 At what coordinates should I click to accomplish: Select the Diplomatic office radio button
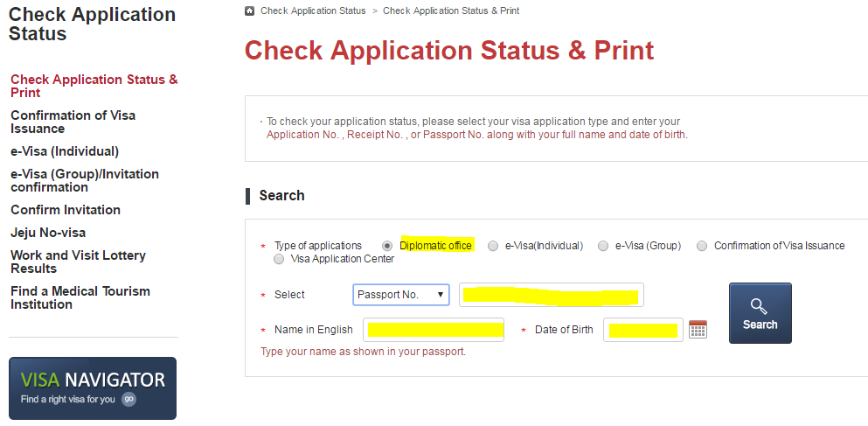(387, 246)
